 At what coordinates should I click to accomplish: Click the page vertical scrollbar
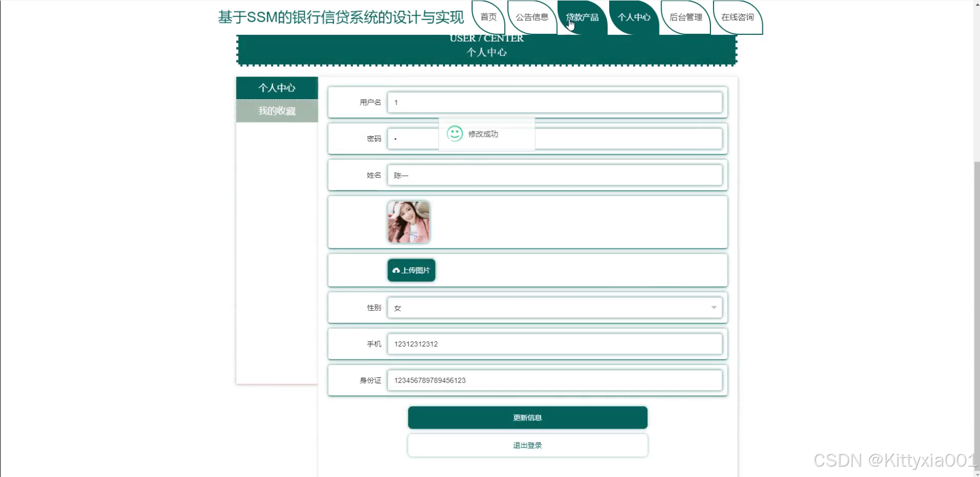coord(976,312)
